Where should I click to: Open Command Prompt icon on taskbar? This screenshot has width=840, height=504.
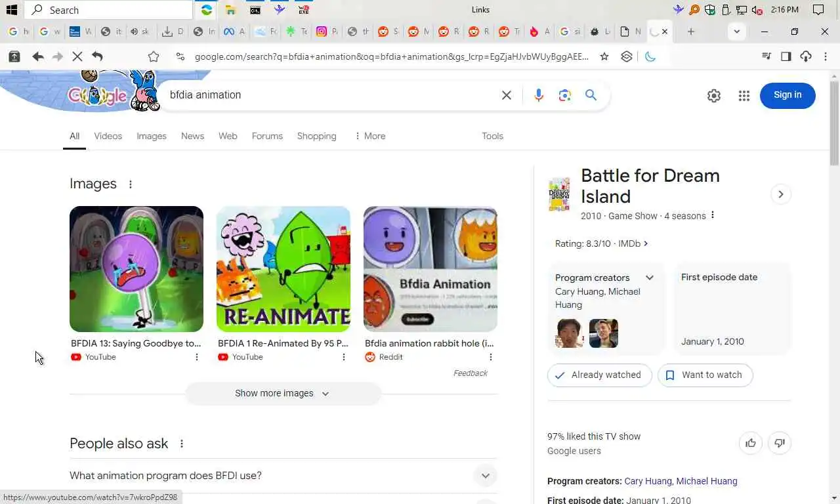pos(255,10)
